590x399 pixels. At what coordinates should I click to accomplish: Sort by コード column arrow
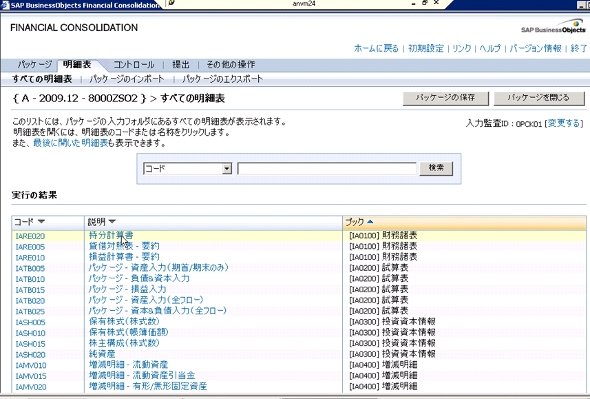click(41, 222)
